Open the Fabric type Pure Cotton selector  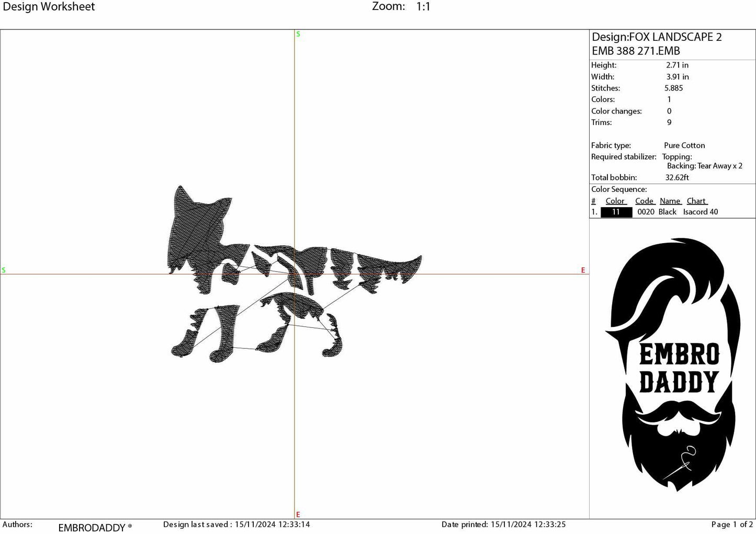684,145
